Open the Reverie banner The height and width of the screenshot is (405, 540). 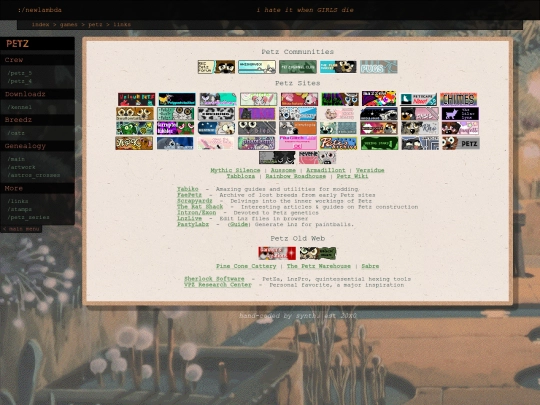(x=318, y=157)
